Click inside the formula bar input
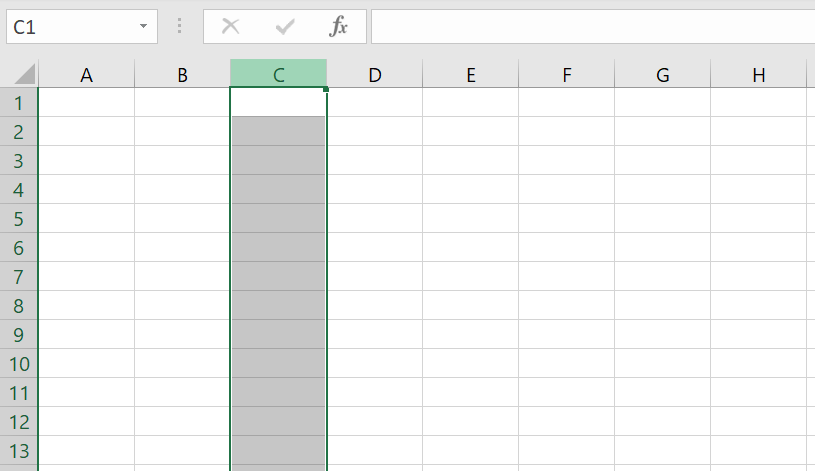The image size is (815, 471). click(x=590, y=27)
